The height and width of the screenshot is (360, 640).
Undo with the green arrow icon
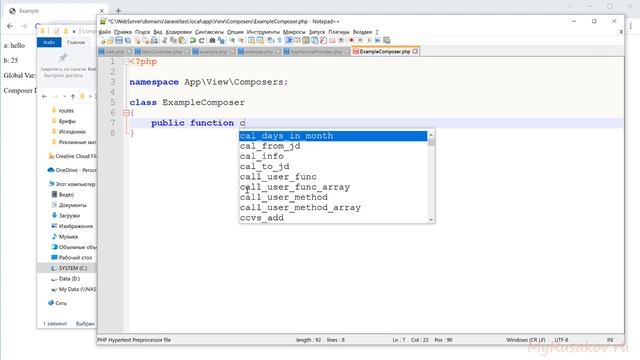click(193, 40)
